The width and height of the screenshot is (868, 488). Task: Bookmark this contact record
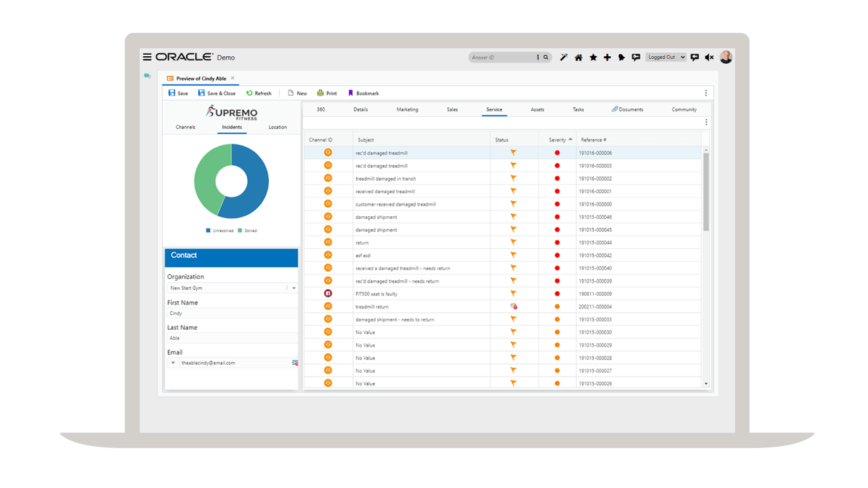364,93
